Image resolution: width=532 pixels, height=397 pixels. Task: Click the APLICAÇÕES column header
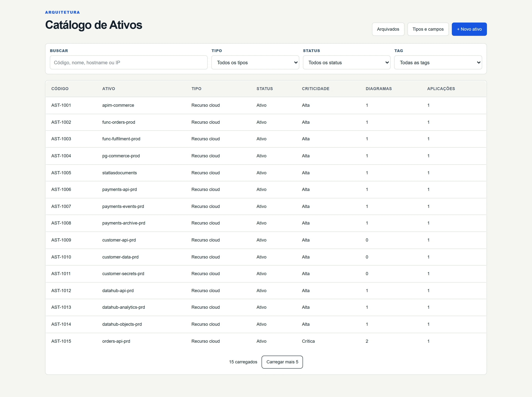click(x=441, y=89)
